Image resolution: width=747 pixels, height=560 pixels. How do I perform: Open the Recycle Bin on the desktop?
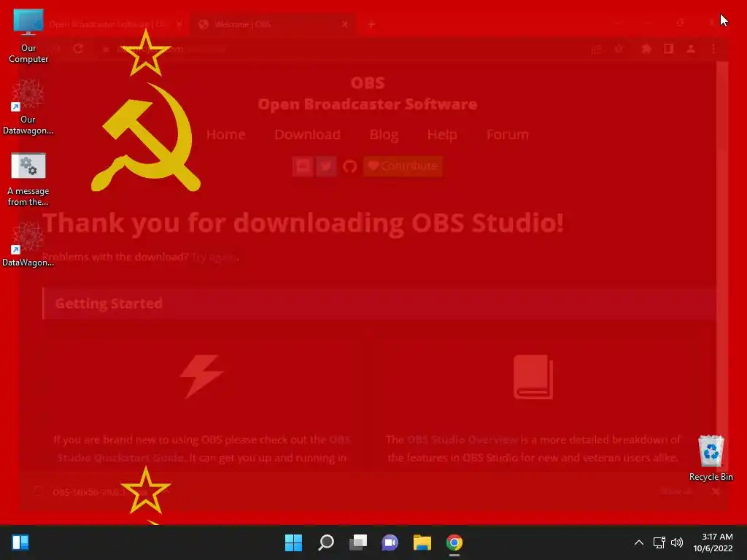(711, 458)
